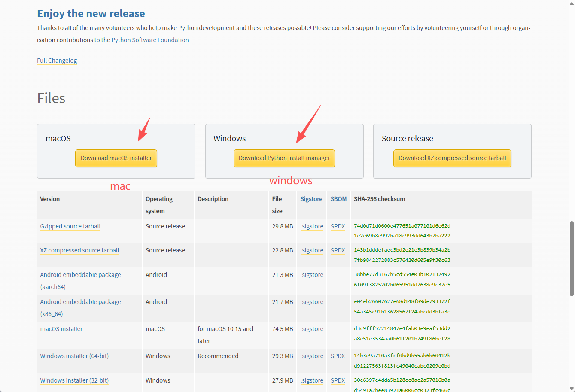Click the checksum starting with d3c9fff5
Viewport: 575px width, 392px height.
click(402, 334)
